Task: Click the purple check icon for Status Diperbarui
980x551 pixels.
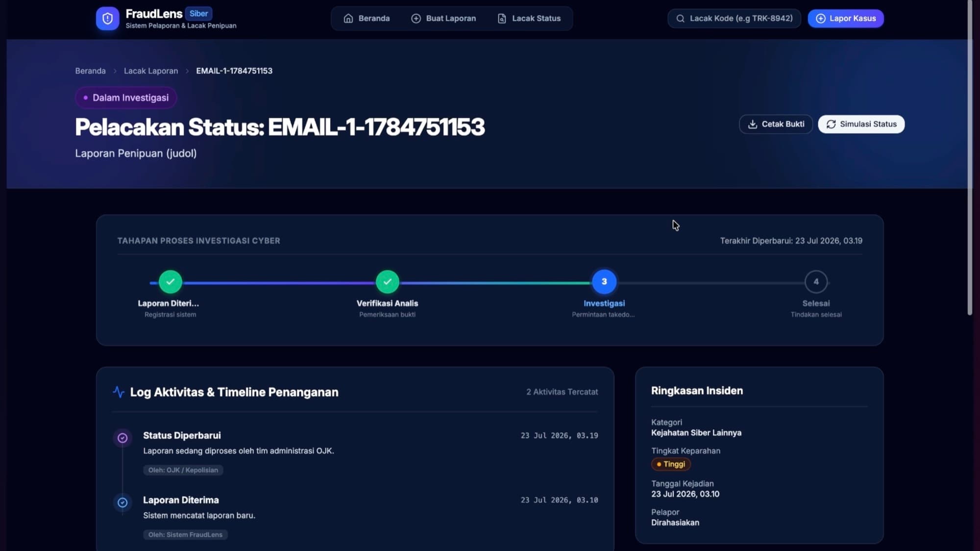Action: [122, 438]
